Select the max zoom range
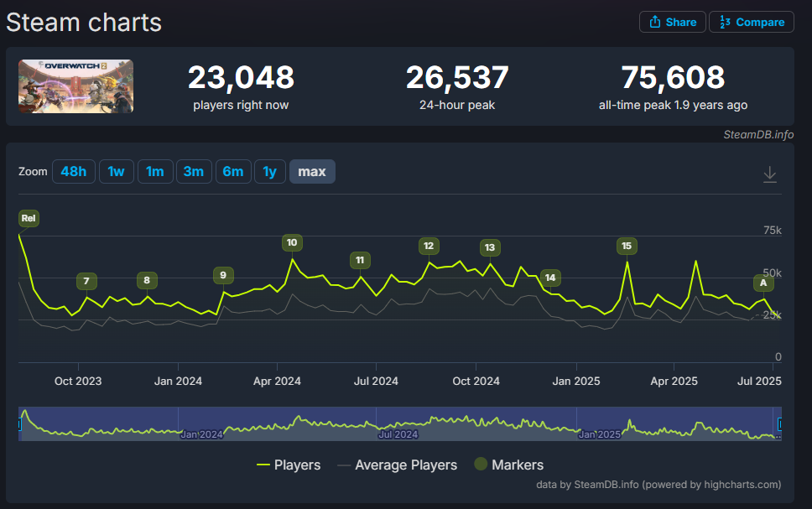Screen dimensions: 812x509 (x=312, y=172)
